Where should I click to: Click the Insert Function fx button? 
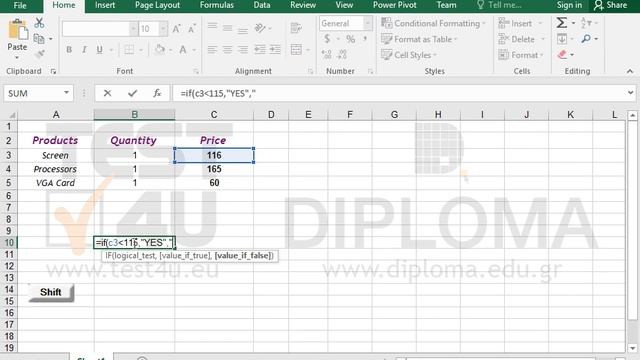coord(157,93)
